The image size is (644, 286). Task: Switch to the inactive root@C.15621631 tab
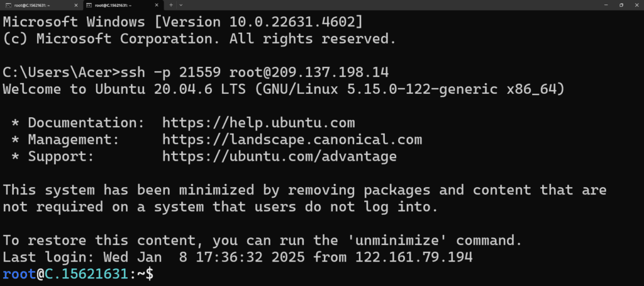click(x=41, y=5)
